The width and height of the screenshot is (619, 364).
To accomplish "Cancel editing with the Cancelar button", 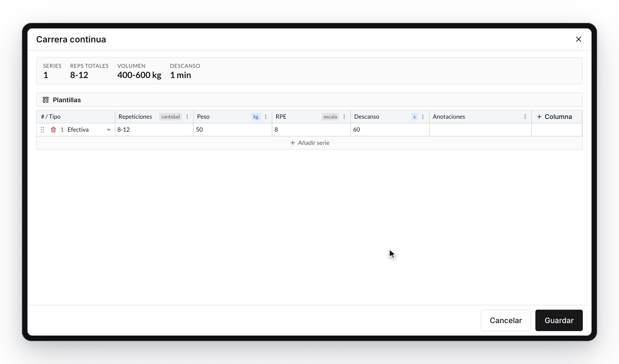I will (506, 320).
